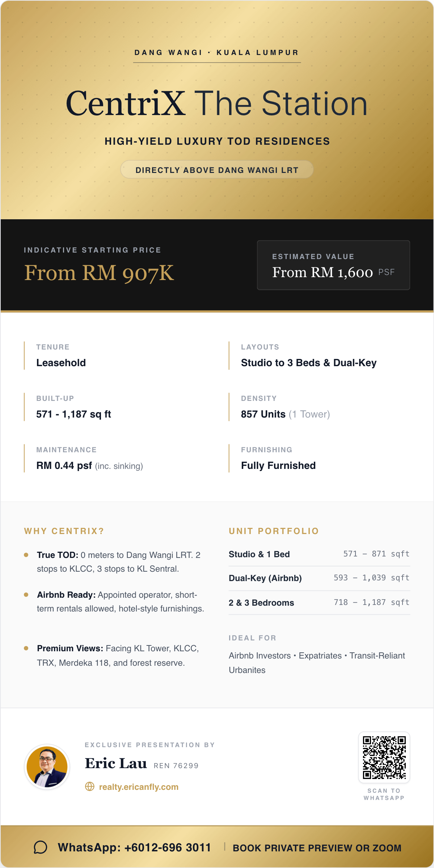
Task: Select the Dual-Key (Airbnb) row
Action: click(319, 578)
